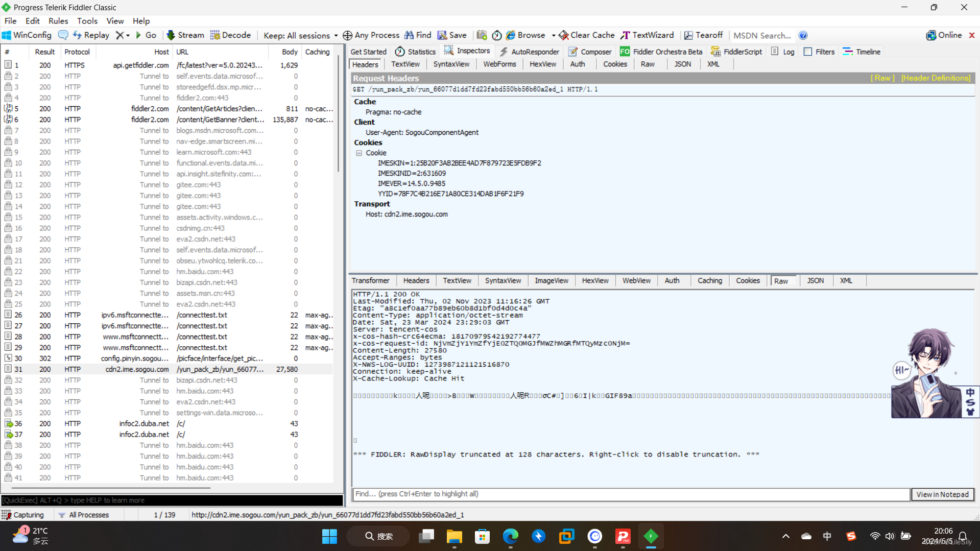This screenshot has height=551, width=980.
Task: Open the Inspectors tab
Action: (x=467, y=51)
